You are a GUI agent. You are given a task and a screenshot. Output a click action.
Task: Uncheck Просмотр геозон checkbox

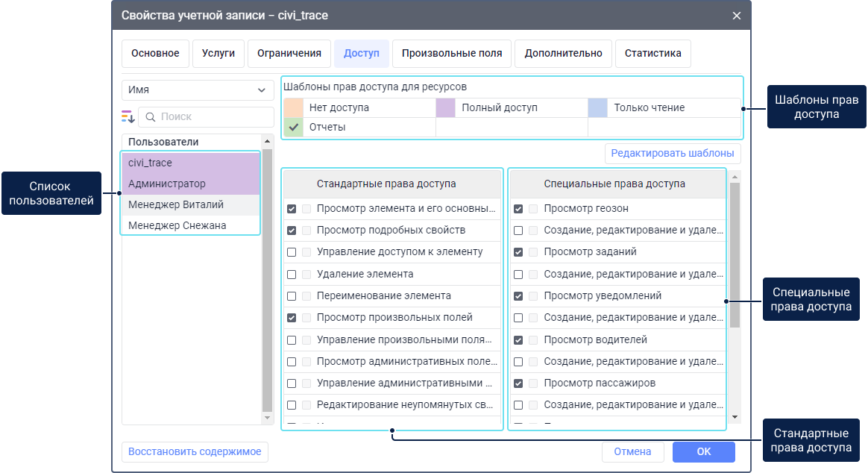click(518, 209)
